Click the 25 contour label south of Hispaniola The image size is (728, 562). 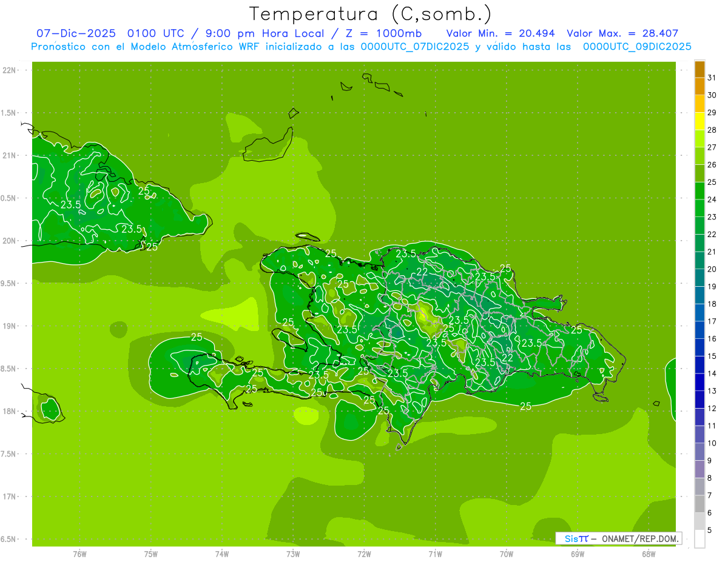525,406
